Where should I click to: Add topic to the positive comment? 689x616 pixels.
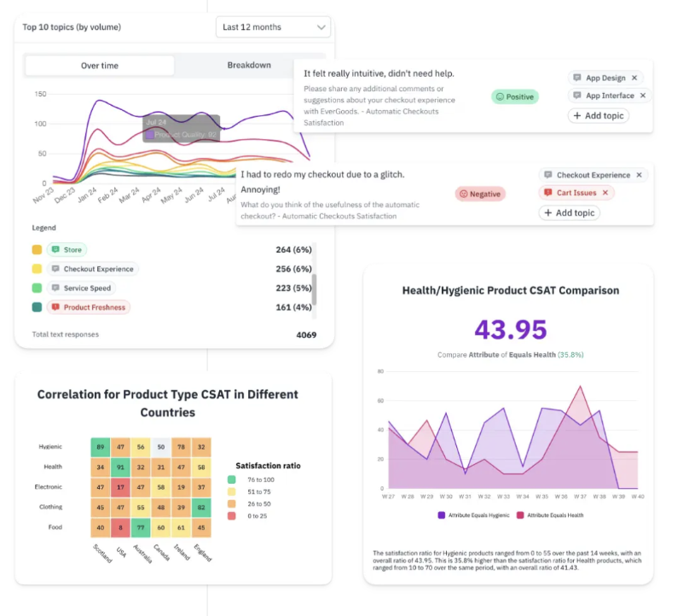[x=599, y=115]
